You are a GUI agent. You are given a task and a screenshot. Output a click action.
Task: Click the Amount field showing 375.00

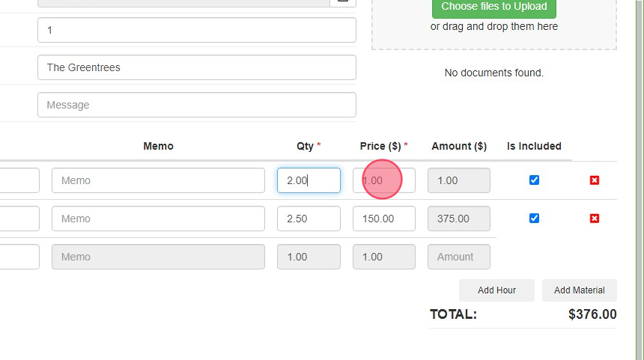click(459, 219)
